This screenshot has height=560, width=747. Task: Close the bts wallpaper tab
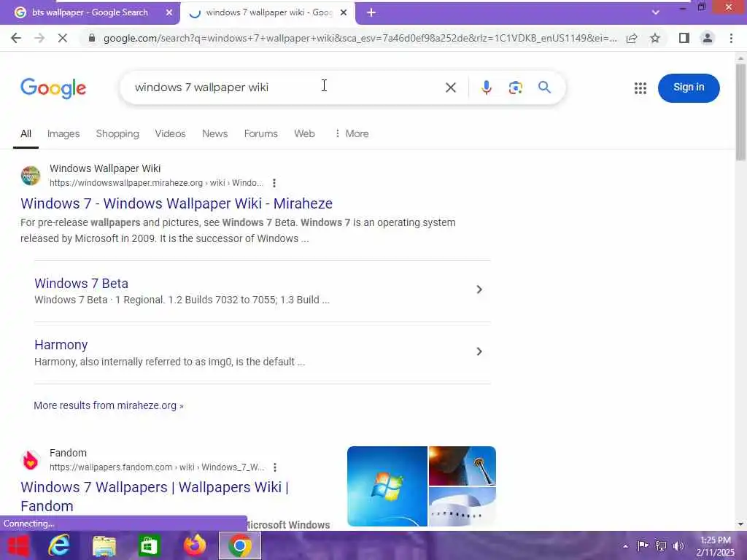169,13
